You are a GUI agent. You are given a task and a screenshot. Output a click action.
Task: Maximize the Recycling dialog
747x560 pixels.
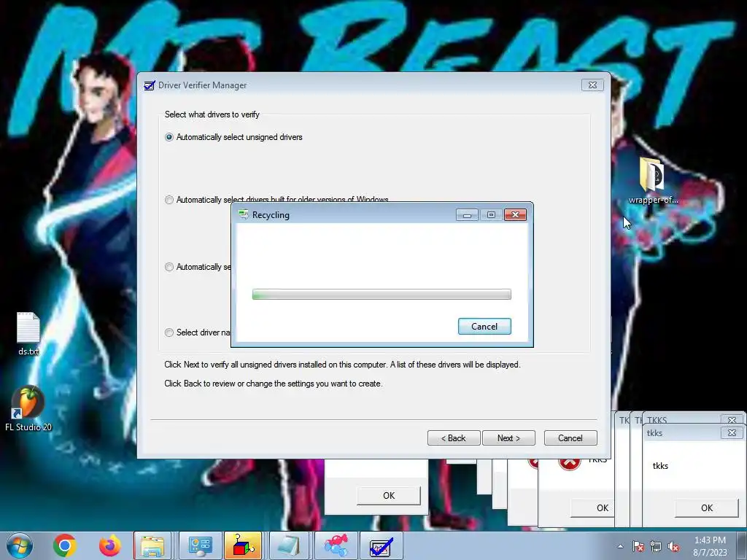[491, 215]
